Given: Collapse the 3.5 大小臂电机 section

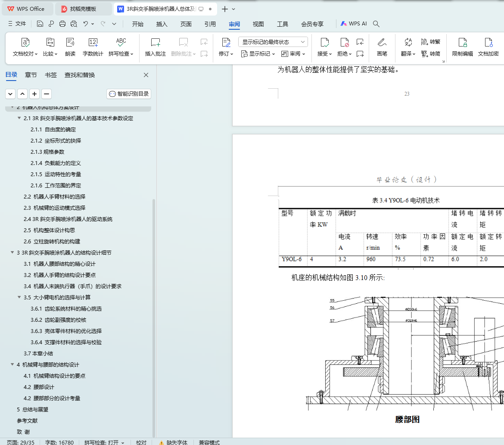Looking at the screenshot, I should pos(19,297).
